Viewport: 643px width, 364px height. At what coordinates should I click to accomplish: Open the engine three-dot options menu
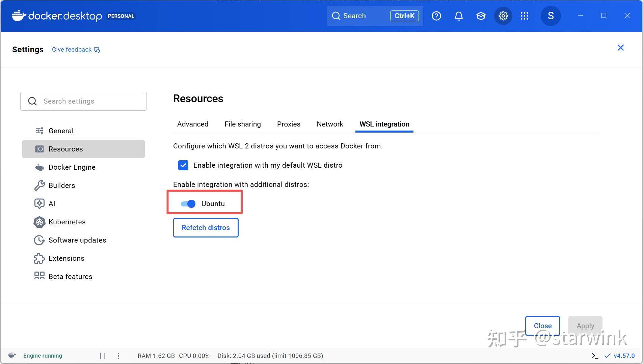[118, 356]
